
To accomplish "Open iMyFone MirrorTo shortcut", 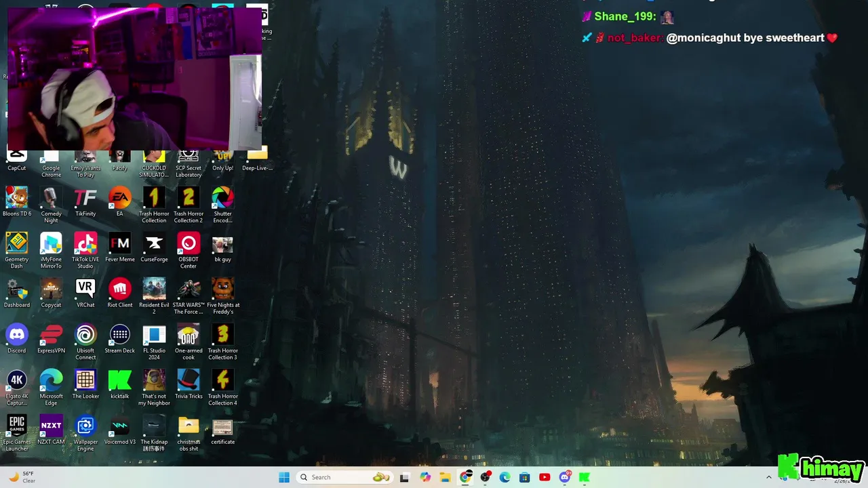I will tap(51, 251).
